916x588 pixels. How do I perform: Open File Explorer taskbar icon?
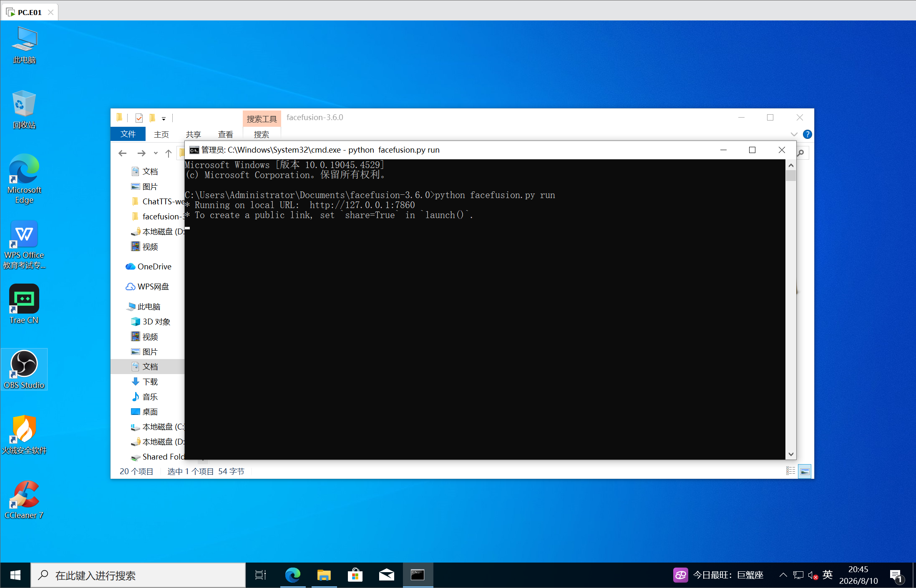click(x=324, y=575)
